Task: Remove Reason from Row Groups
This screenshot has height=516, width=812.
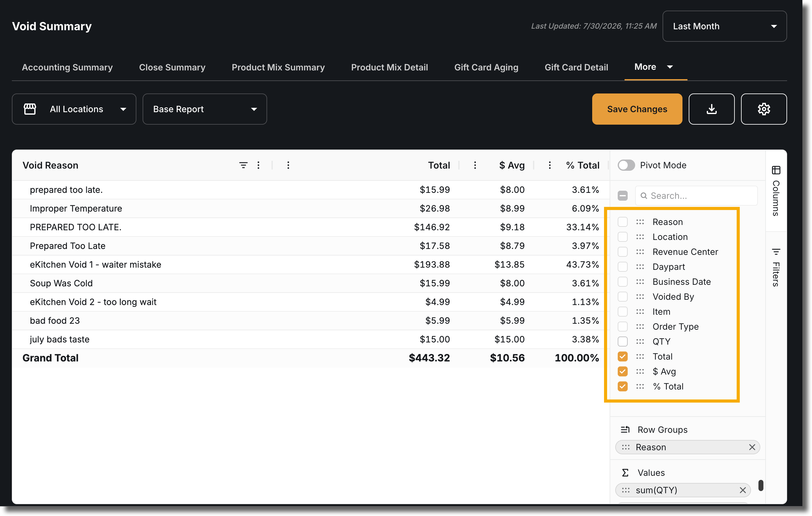Action: (752, 447)
